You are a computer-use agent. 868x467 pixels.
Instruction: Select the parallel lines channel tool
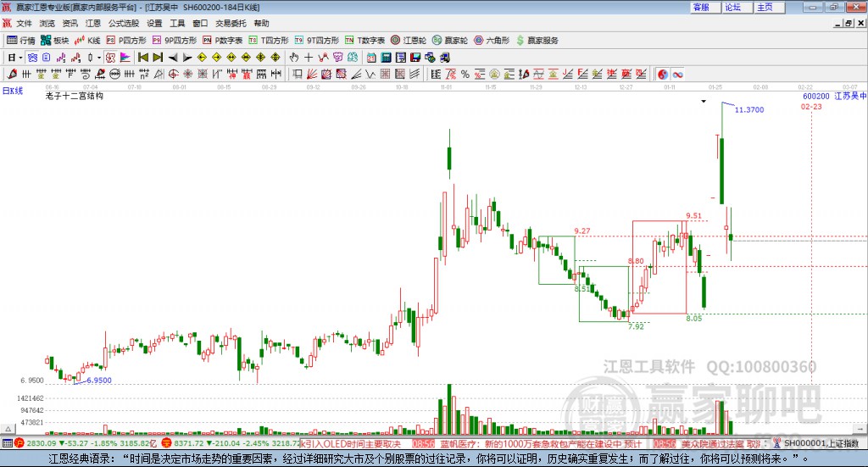coord(415,74)
